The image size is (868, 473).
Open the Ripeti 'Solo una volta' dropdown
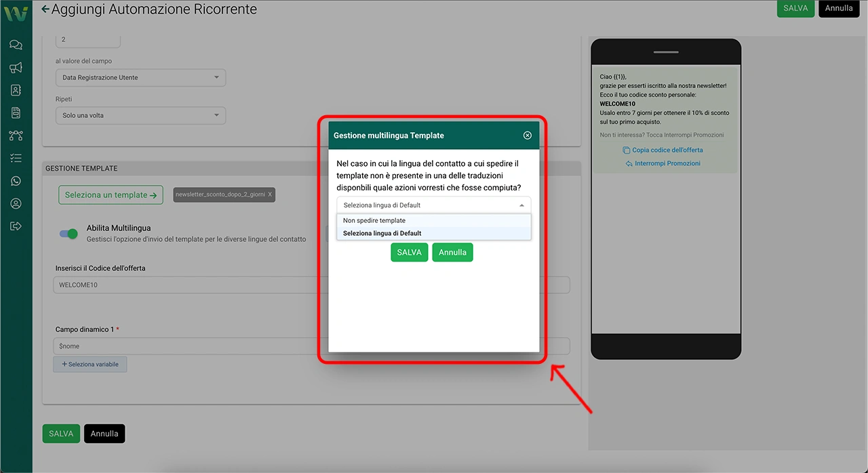[140, 116]
